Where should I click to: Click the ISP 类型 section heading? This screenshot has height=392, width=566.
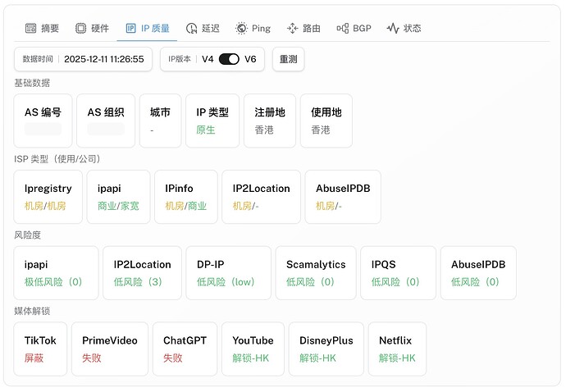pyautogui.click(x=57, y=159)
